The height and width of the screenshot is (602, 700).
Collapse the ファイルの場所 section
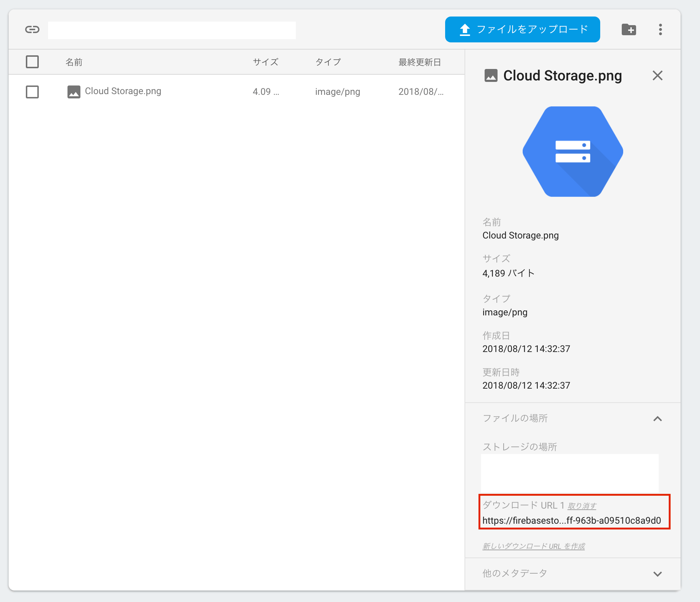click(x=657, y=419)
